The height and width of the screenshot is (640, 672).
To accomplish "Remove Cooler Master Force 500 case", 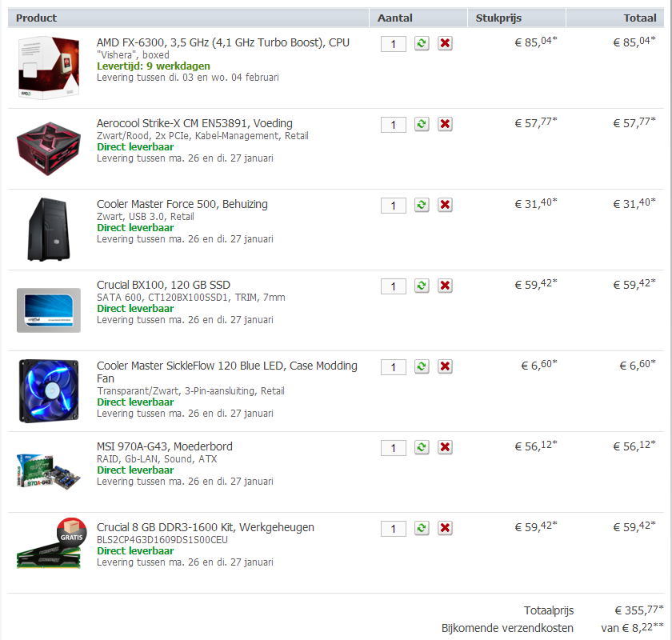I will (445, 205).
